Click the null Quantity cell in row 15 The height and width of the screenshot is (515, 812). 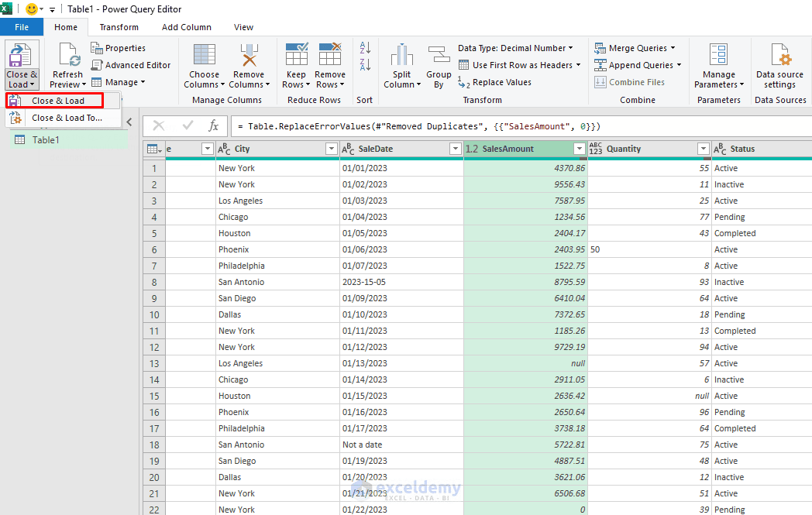pos(649,396)
